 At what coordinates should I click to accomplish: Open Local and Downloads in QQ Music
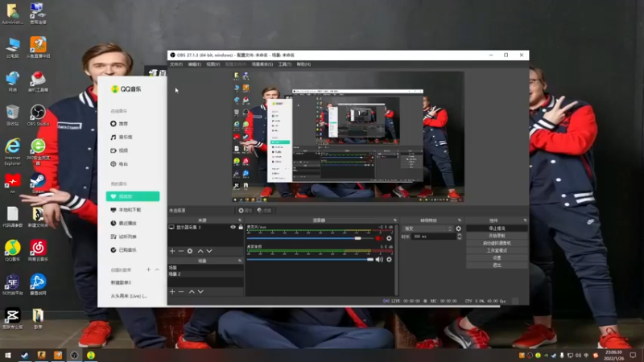coord(126,210)
